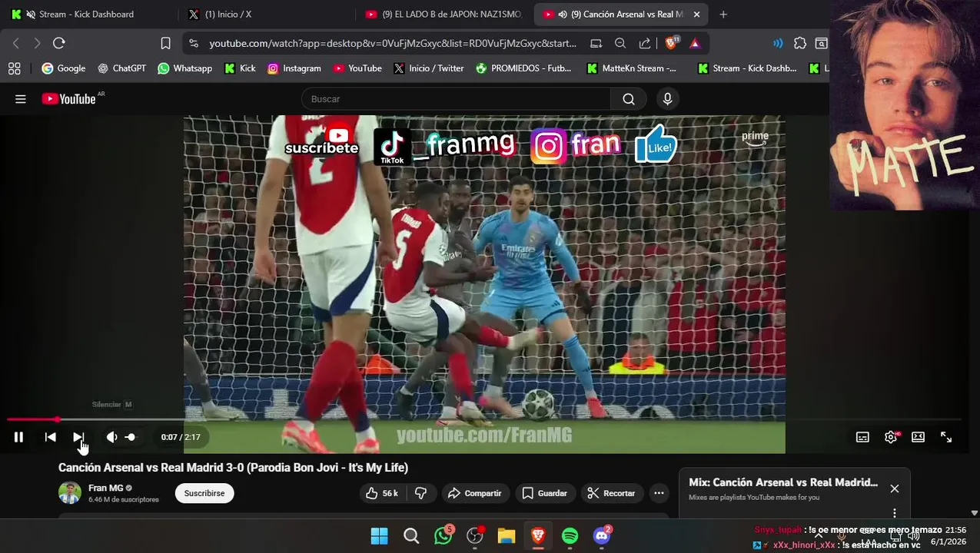980x553 pixels.
Task: Like the video showing 56 k
Action: point(382,493)
